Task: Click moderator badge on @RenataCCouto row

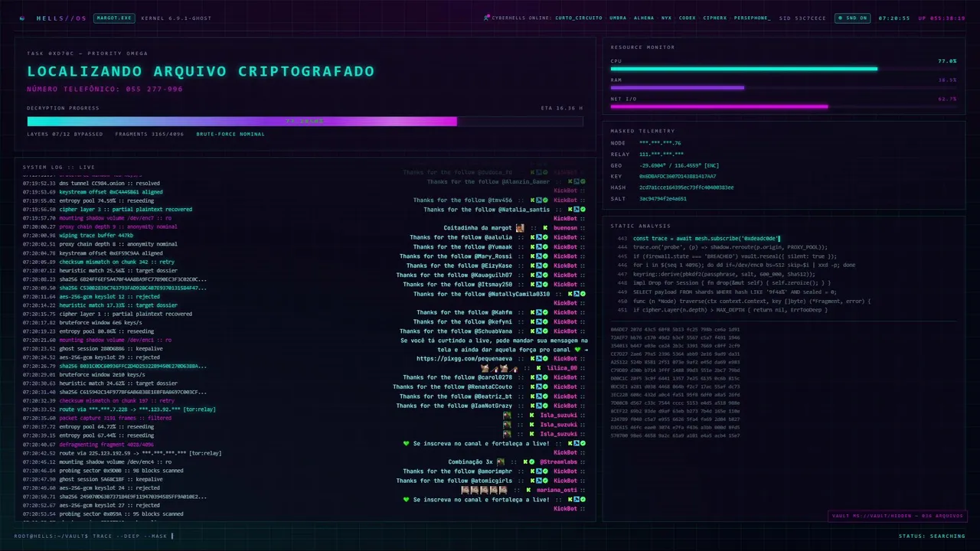Action: click(539, 386)
